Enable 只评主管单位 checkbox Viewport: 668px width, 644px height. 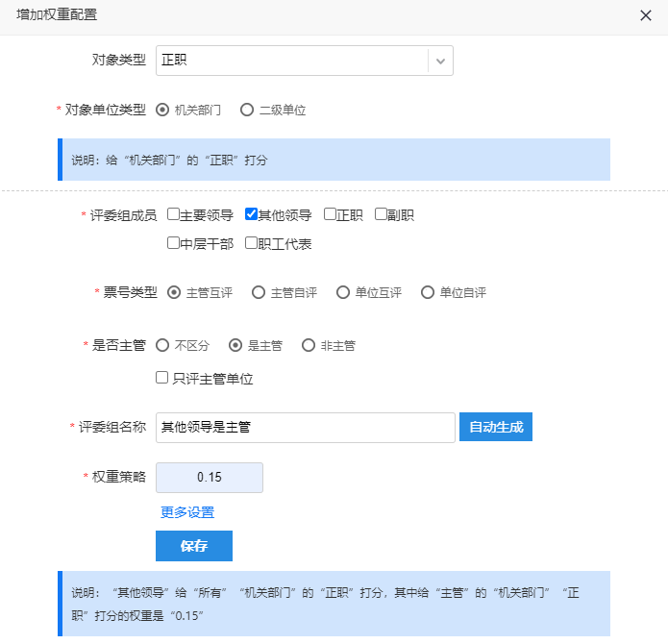click(161, 378)
